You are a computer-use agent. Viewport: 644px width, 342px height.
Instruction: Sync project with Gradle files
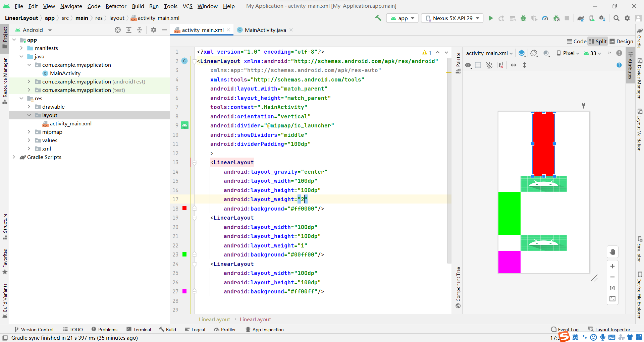click(581, 18)
